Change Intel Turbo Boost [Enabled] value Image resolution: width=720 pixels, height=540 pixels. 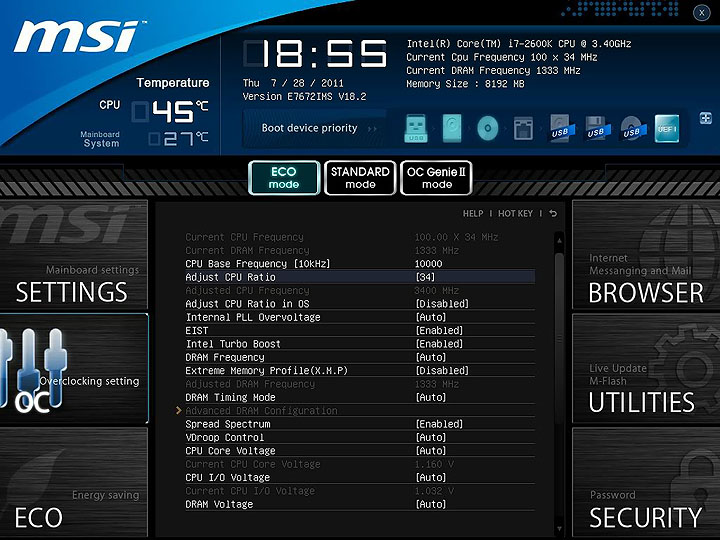[x=439, y=344]
